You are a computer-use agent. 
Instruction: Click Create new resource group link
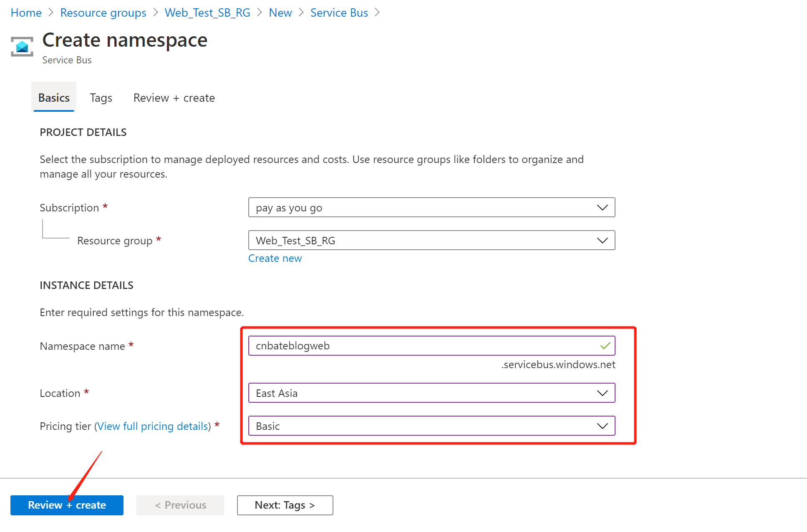[275, 258]
